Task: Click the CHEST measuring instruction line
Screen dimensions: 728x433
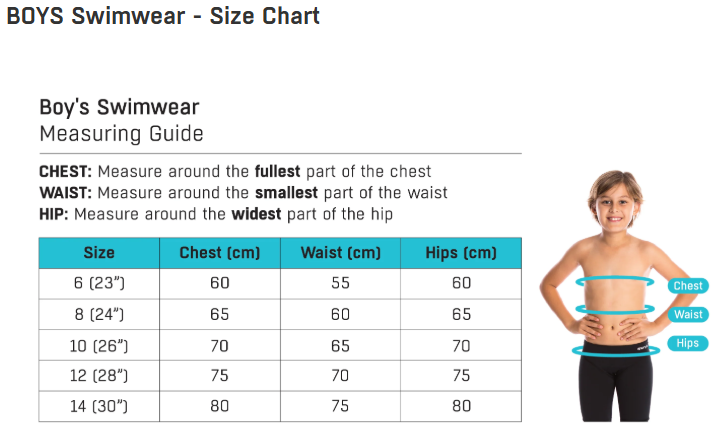Action: tap(235, 171)
